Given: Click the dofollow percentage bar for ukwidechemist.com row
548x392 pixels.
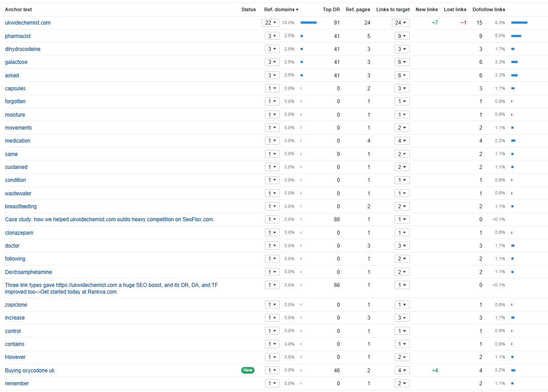Looking at the screenshot, I should [x=519, y=23].
